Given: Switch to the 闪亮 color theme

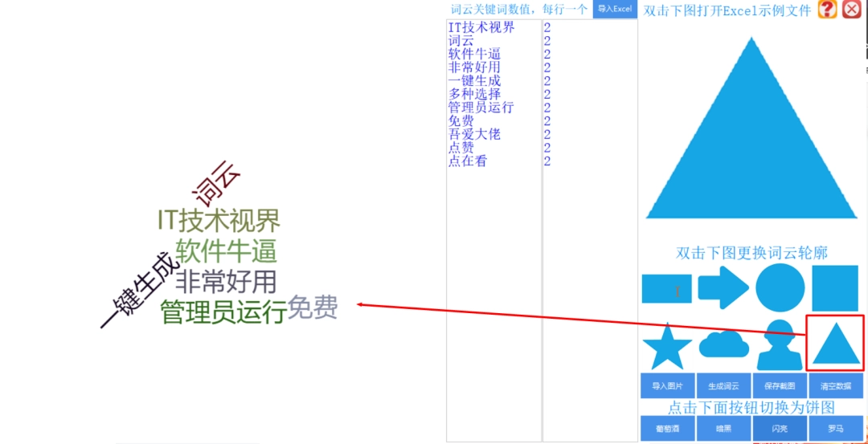Looking at the screenshot, I should click(x=780, y=429).
